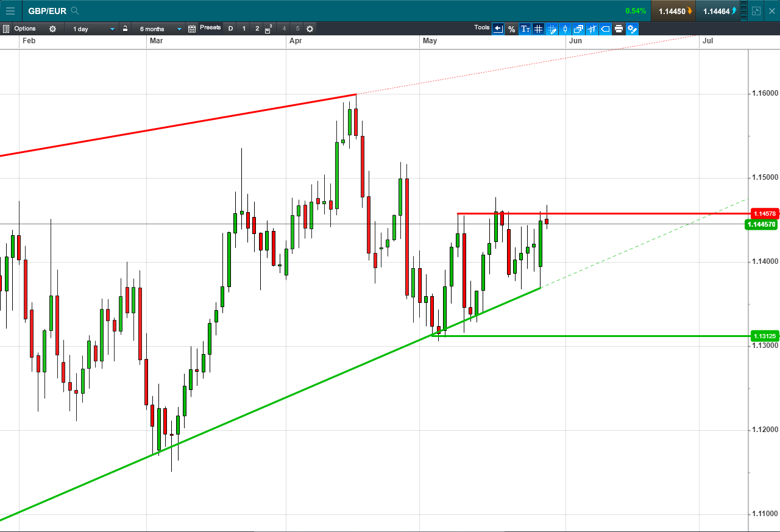Pop out the chart window

coord(756,11)
